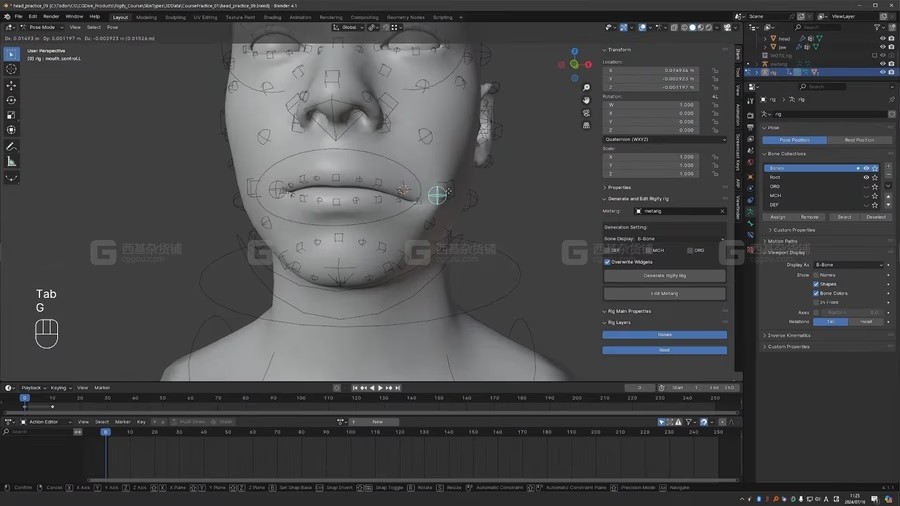The width and height of the screenshot is (900, 506).
Task: Click the viewport pan hand icon
Action: pos(586,100)
